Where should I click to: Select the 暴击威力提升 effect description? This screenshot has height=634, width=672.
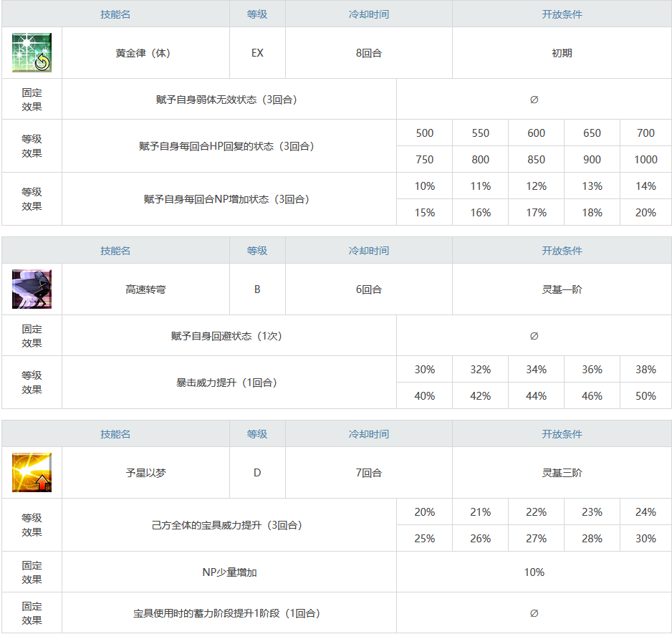point(226,383)
